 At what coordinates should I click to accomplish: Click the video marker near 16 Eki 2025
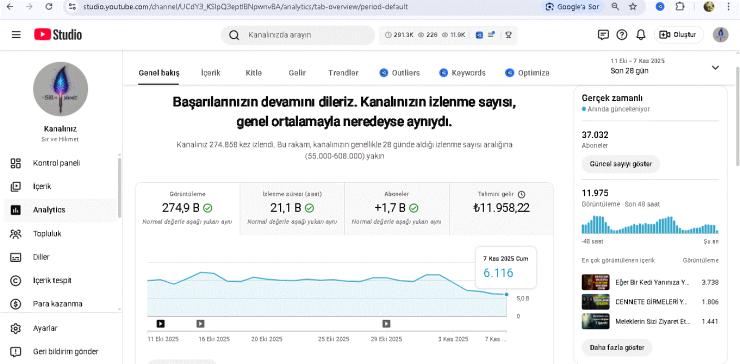pyautogui.click(x=201, y=323)
